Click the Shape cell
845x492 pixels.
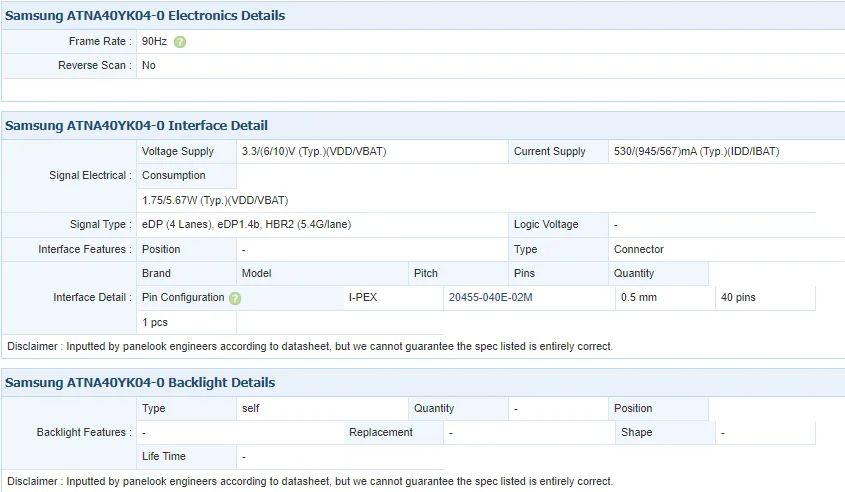pos(666,433)
